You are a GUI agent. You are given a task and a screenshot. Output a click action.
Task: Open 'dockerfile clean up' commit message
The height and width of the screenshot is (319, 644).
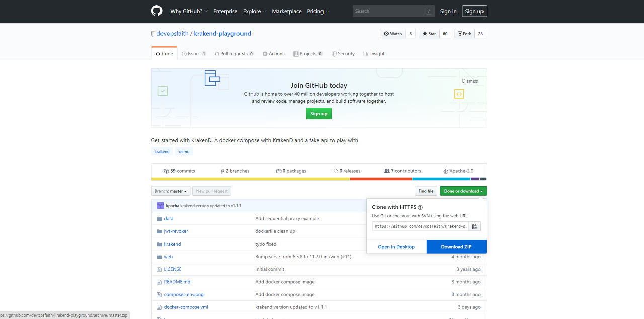click(275, 231)
